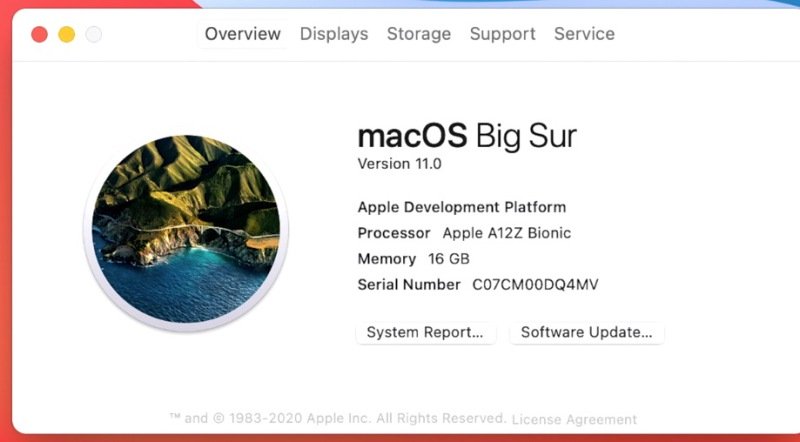Image resolution: width=800 pixels, height=442 pixels.
Task: Open System Report
Action: (425, 332)
